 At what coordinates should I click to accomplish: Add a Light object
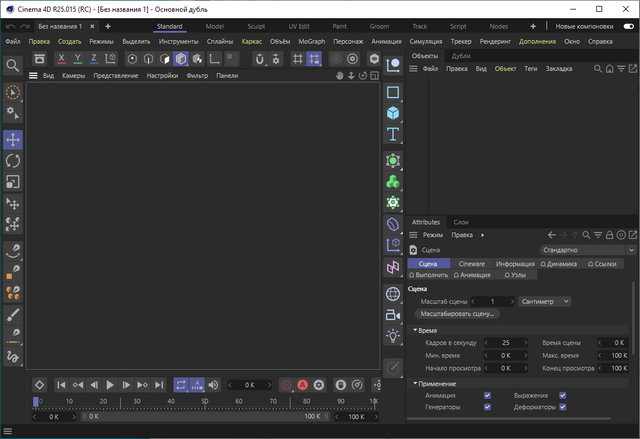(x=393, y=336)
